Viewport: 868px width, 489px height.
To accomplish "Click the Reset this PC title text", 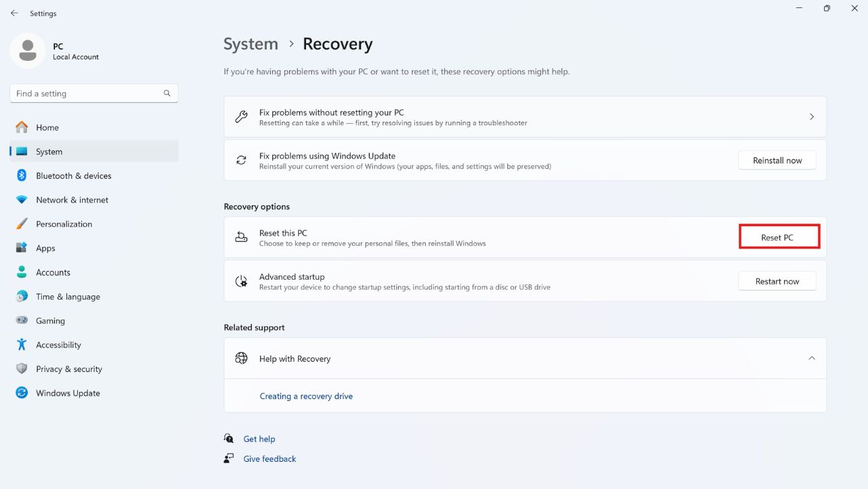I will (283, 233).
